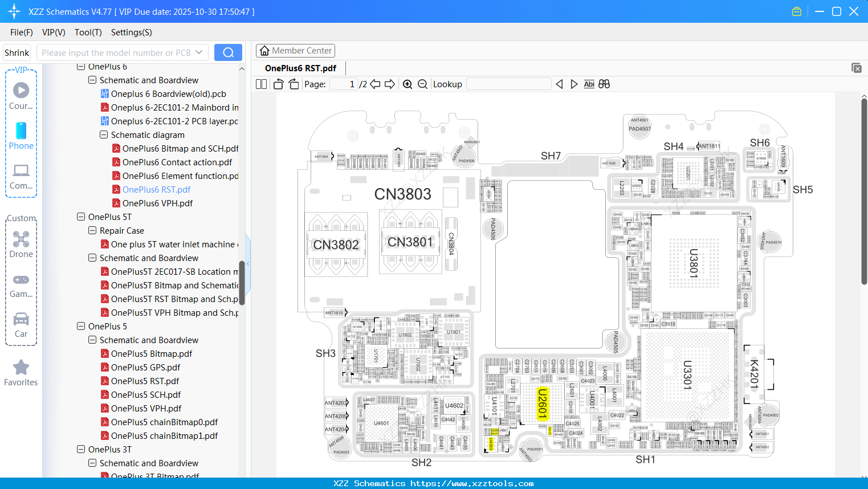Zoom out of the PDF
868x489 pixels.
(x=422, y=84)
